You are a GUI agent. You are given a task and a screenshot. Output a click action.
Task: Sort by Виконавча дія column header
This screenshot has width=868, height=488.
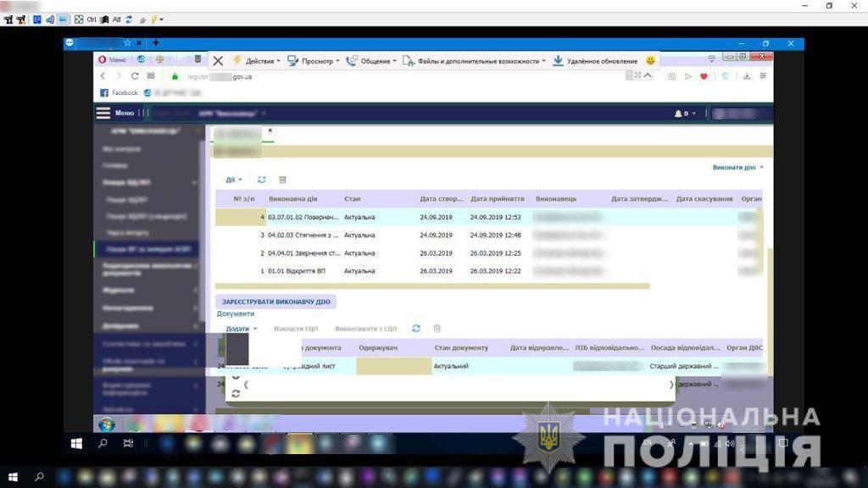(292, 198)
